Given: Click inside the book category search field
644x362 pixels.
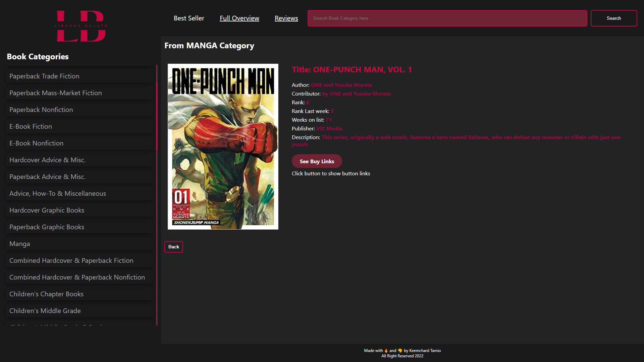Looking at the screenshot, I should pyautogui.click(x=447, y=18).
